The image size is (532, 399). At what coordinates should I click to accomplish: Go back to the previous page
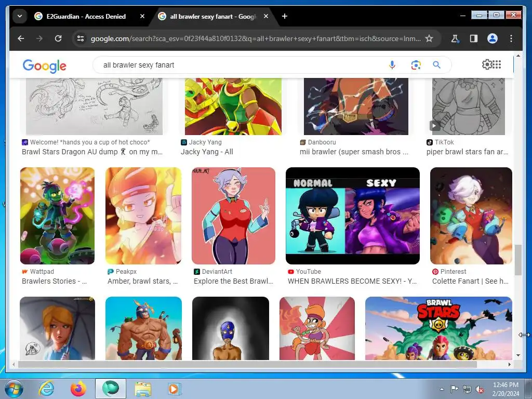click(x=21, y=38)
